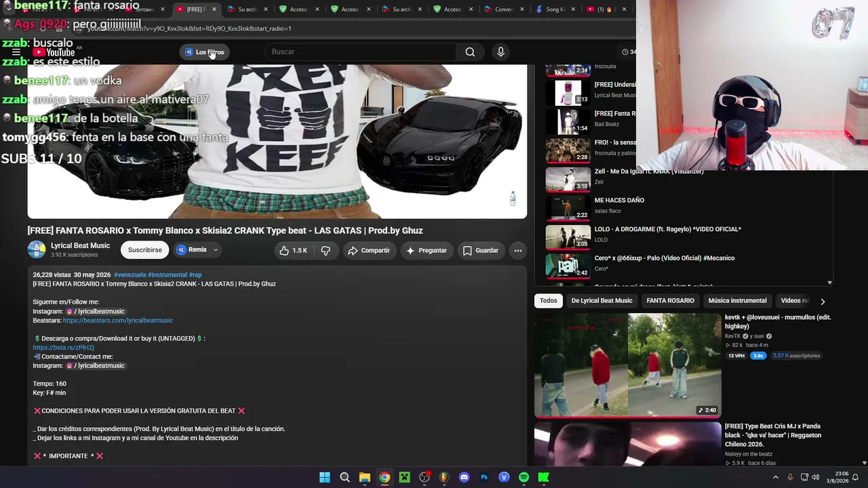
Task: Open the Kick app in taskbar
Action: [x=544, y=477]
